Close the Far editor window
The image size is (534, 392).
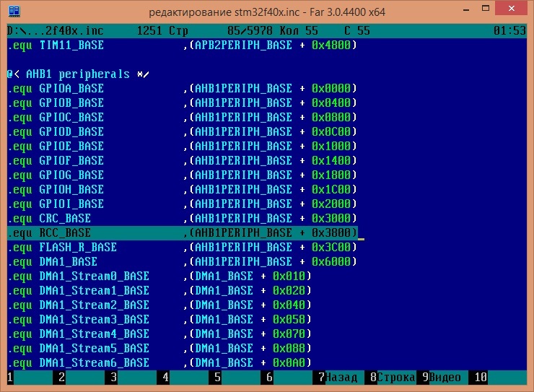click(512, 9)
